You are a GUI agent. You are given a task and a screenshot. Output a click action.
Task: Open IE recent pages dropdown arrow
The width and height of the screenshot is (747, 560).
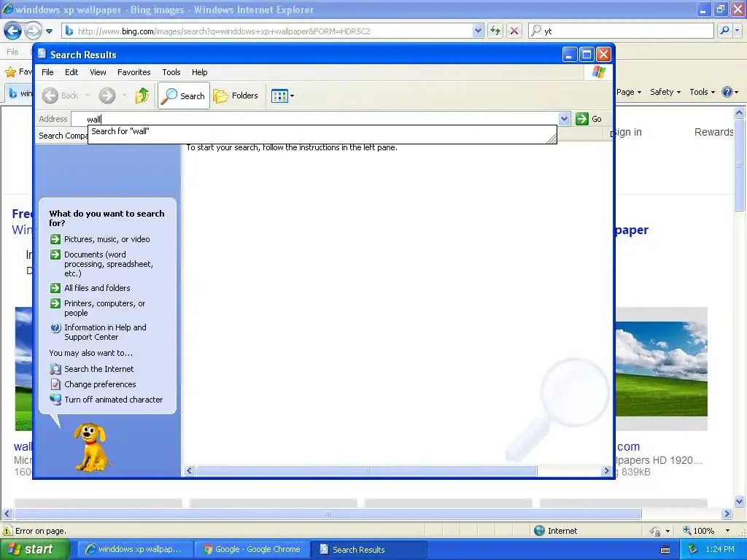pyautogui.click(x=49, y=31)
